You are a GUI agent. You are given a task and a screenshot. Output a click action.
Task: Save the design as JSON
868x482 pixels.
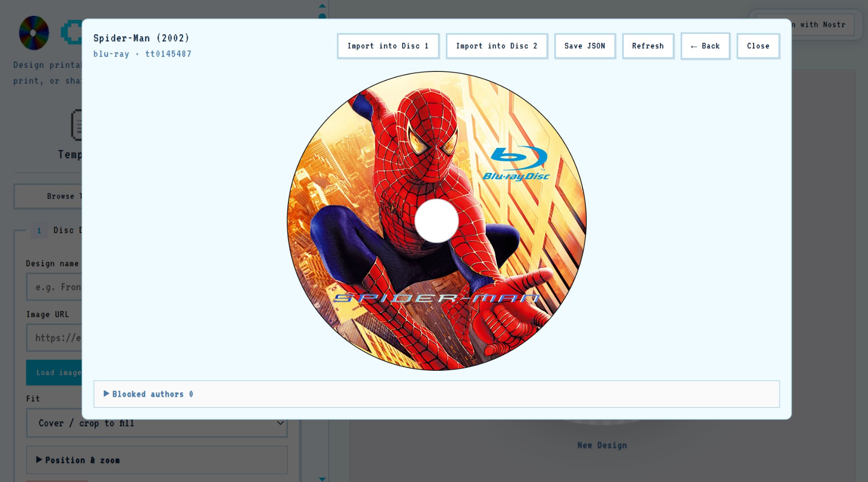click(x=585, y=46)
